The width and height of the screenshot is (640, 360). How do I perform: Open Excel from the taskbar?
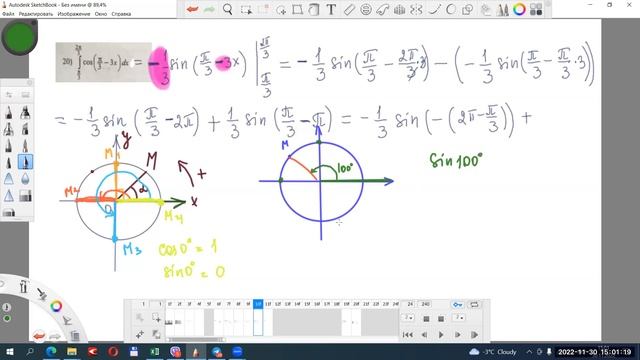pyautogui.click(x=154, y=351)
